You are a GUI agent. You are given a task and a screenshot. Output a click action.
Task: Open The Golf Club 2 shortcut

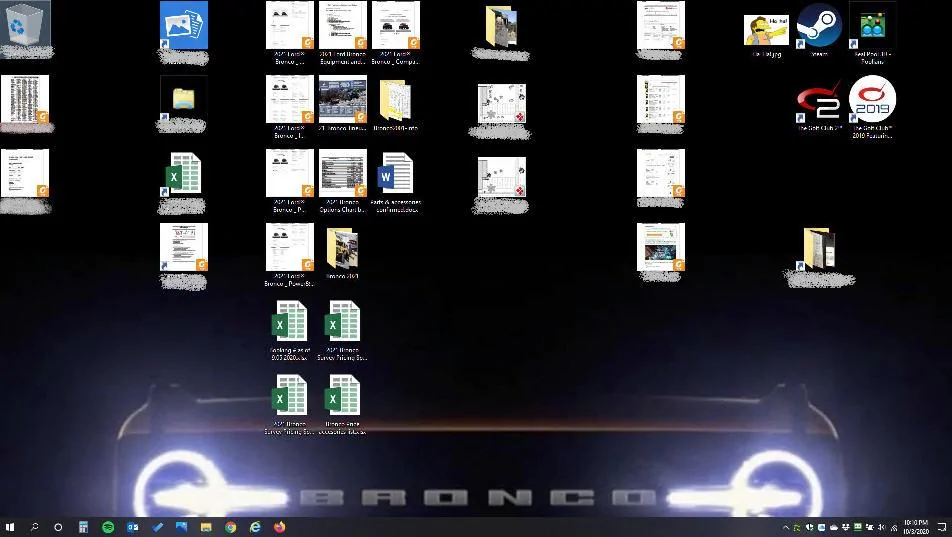819,104
